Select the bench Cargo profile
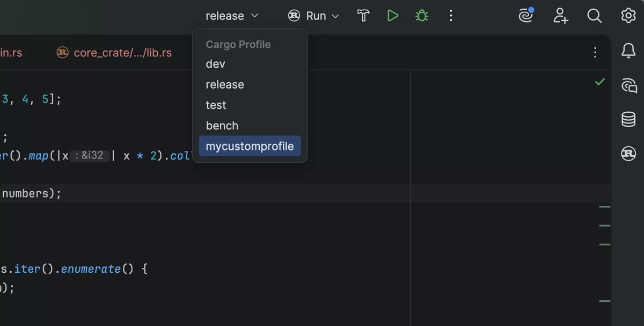 [x=250, y=125]
